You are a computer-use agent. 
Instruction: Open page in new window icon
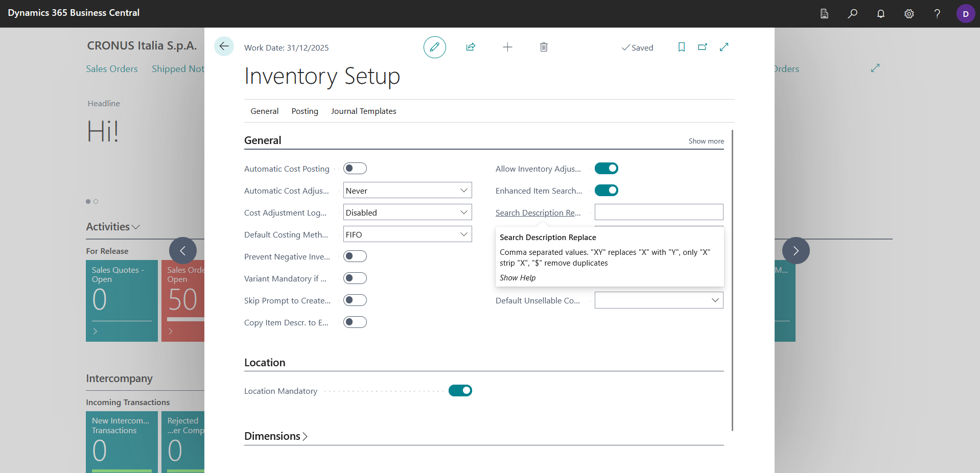pos(703,47)
